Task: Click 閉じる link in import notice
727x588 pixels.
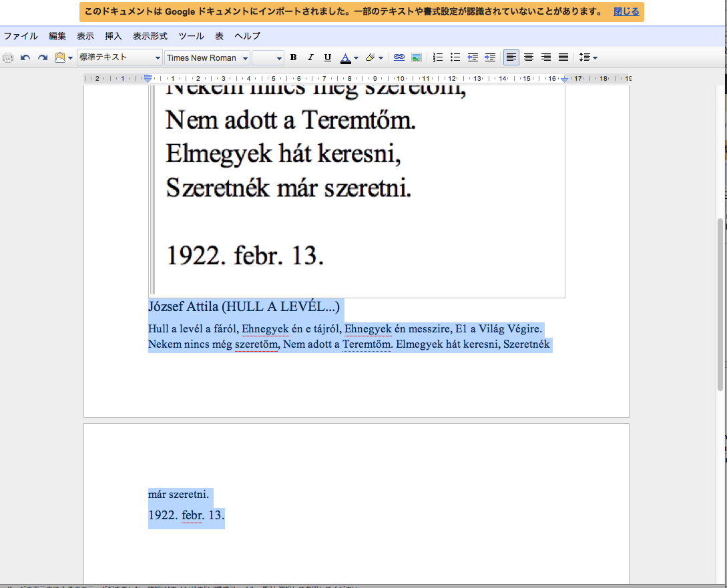Action: [x=626, y=11]
